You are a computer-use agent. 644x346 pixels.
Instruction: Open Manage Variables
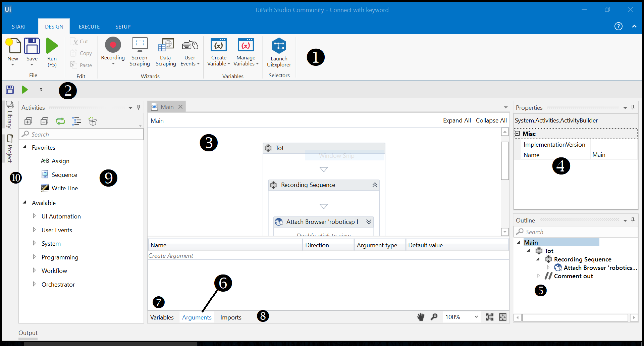click(x=246, y=45)
